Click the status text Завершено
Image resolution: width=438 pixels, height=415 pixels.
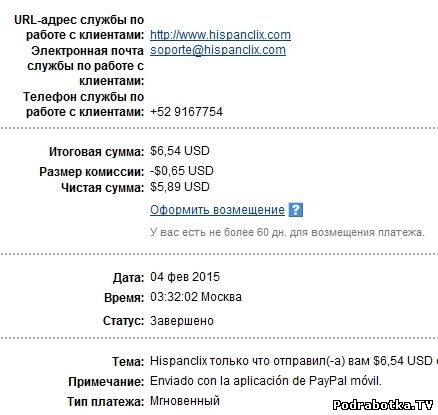(182, 321)
